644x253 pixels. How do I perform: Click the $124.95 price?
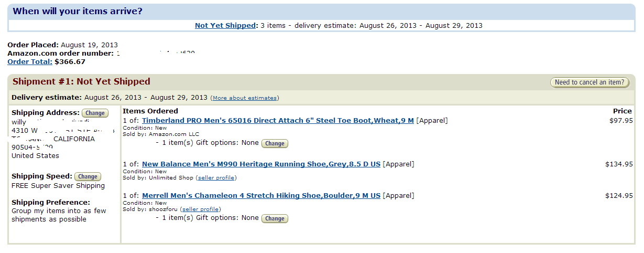pyautogui.click(x=619, y=195)
